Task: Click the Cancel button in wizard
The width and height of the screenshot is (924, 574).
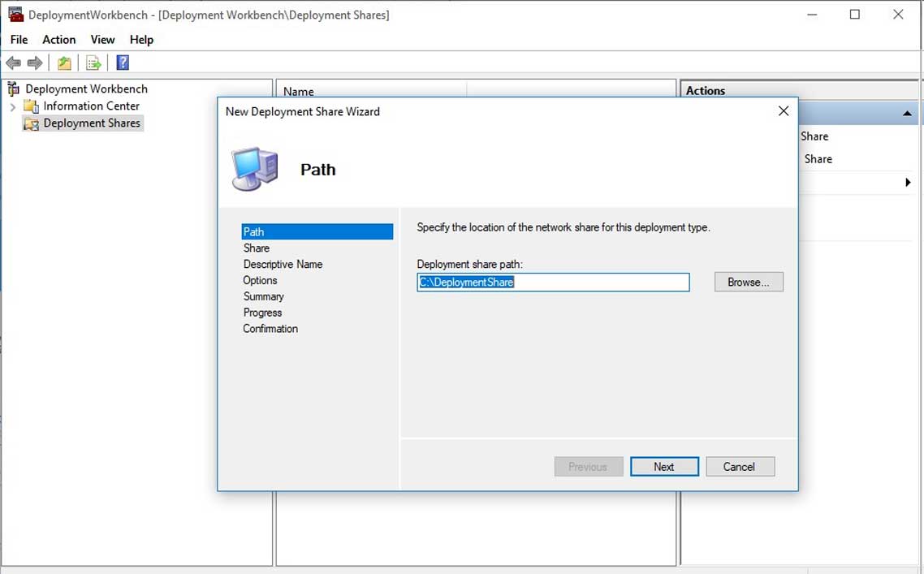Action: click(x=740, y=466)
